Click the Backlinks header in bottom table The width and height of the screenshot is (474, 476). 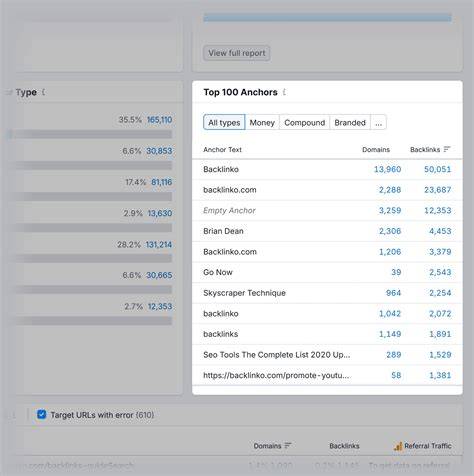[344, 446]
